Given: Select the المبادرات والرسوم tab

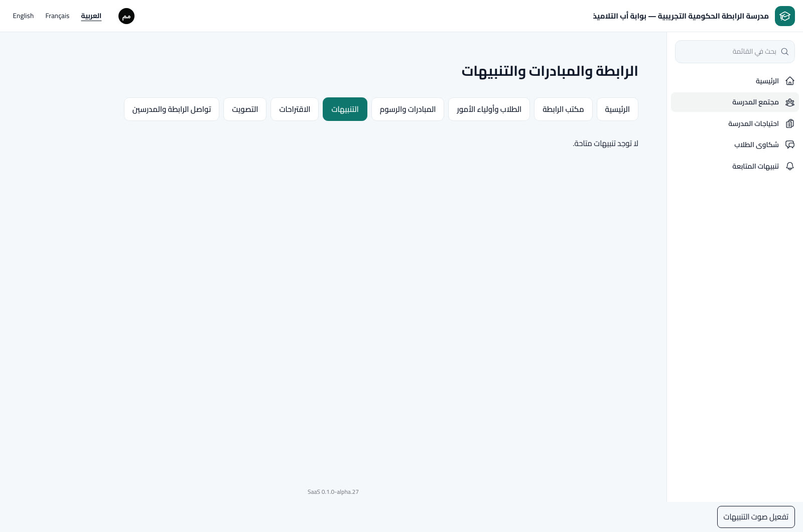Looking at the screenshot, I should 408,109.
